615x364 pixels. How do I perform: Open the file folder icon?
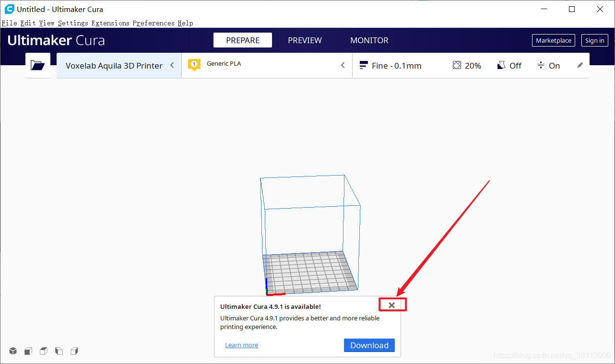point(37,65)
